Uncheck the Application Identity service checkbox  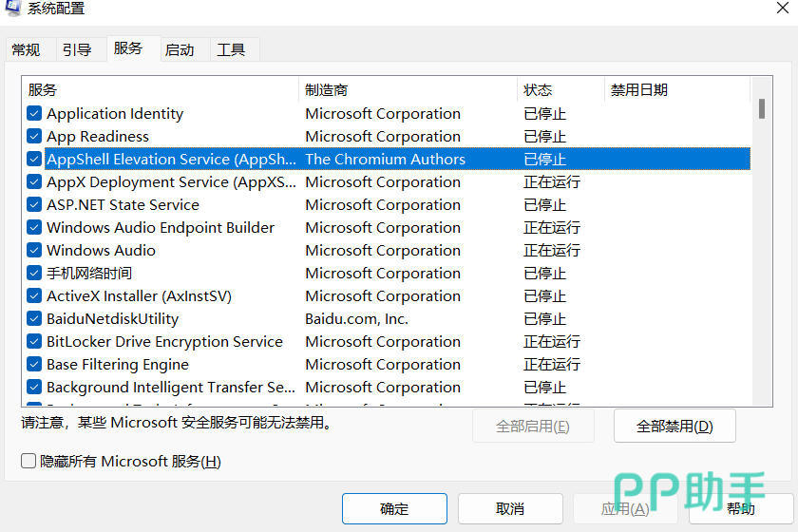(34, 114)
